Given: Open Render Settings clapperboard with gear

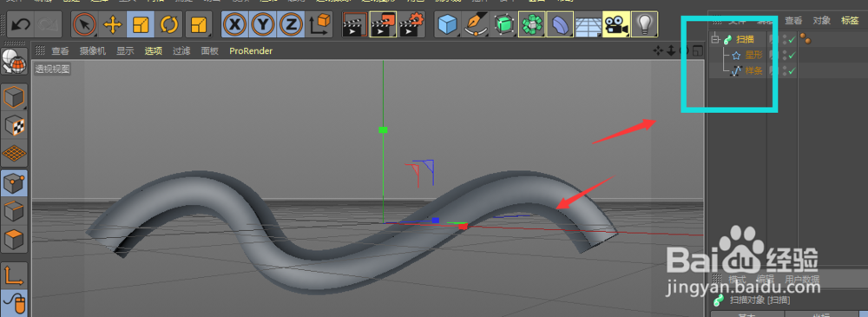Looking at the screenshot, I should click(x=411, y=24).
